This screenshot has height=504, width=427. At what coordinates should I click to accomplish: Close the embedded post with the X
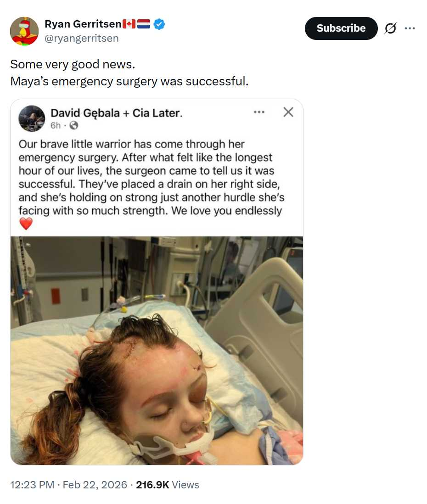coord(288,112)
